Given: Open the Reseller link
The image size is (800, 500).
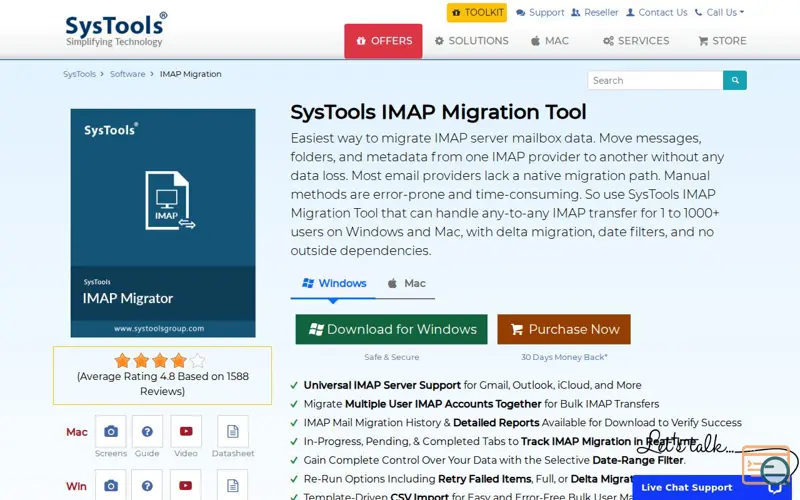Looking at the screenshot, I should point(594,12).
